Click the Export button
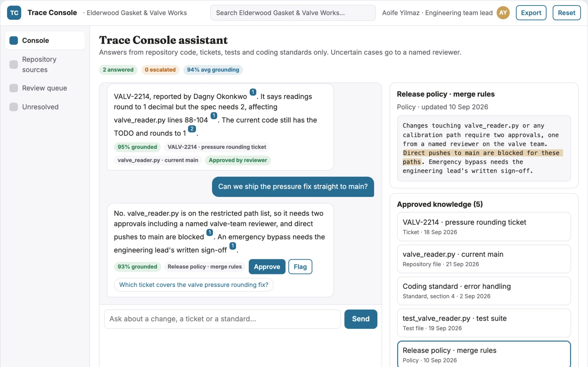The image size is (588, 367). pos(531,13)
